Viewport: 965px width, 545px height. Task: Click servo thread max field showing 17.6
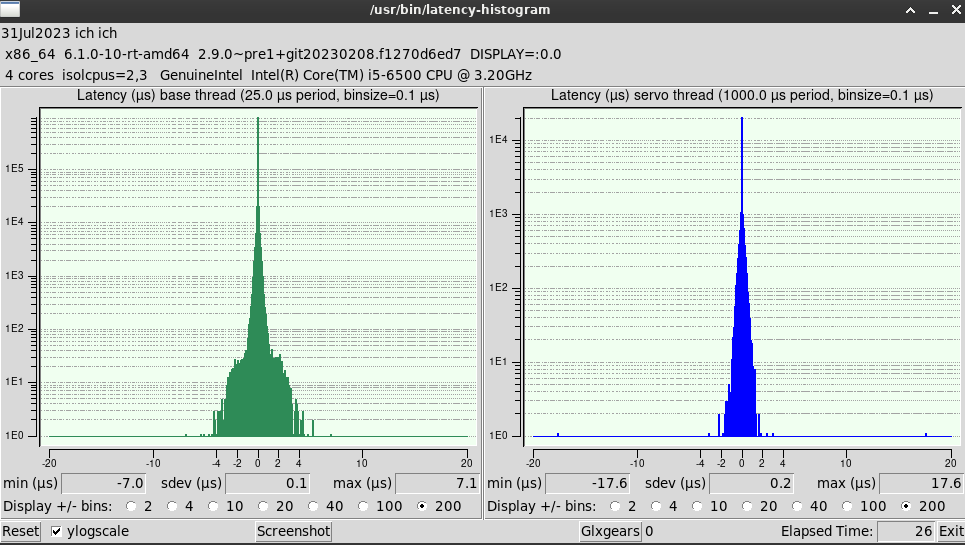(921, 483)
